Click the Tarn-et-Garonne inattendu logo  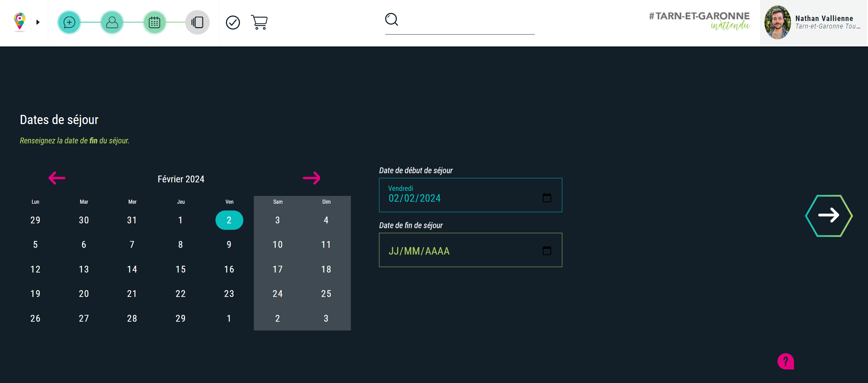pos(699,21)
